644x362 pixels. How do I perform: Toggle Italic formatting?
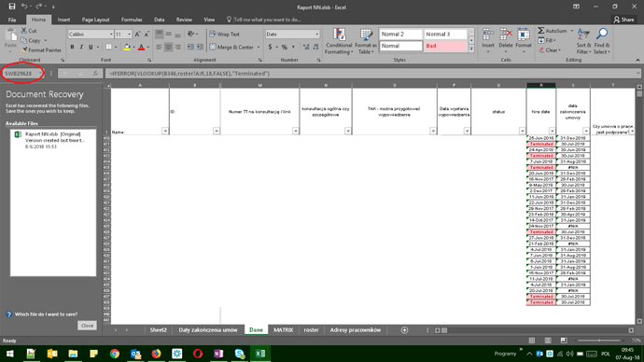pos(81,48)
